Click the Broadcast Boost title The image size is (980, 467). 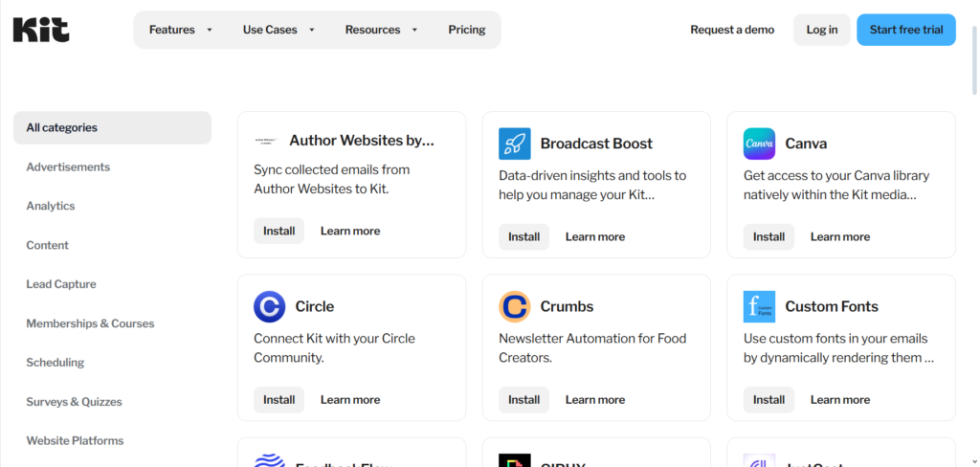tap(596, 144)
